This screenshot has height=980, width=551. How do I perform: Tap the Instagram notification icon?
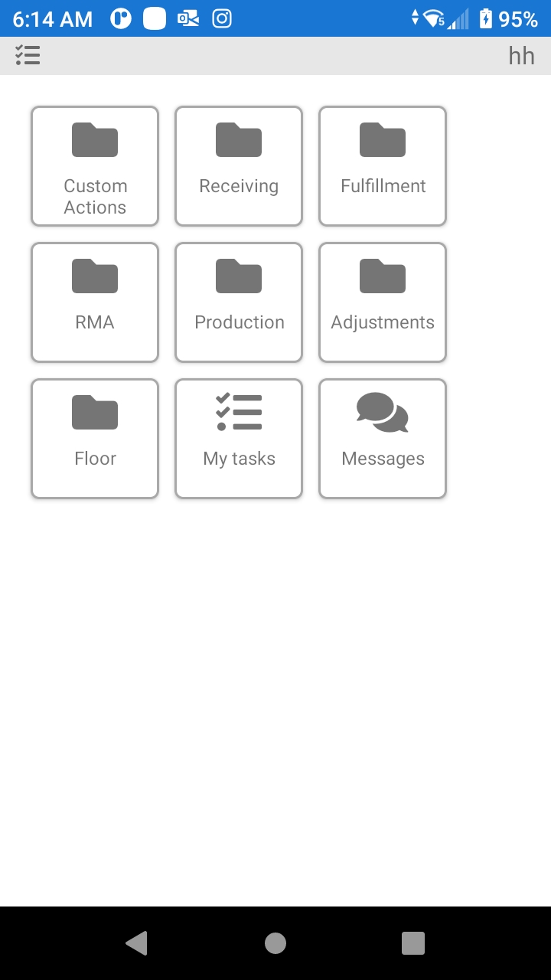222,18
